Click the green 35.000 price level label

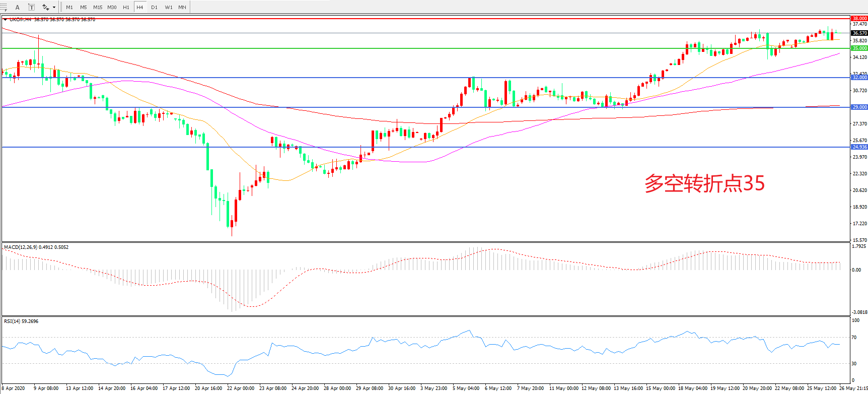[859, 48]
